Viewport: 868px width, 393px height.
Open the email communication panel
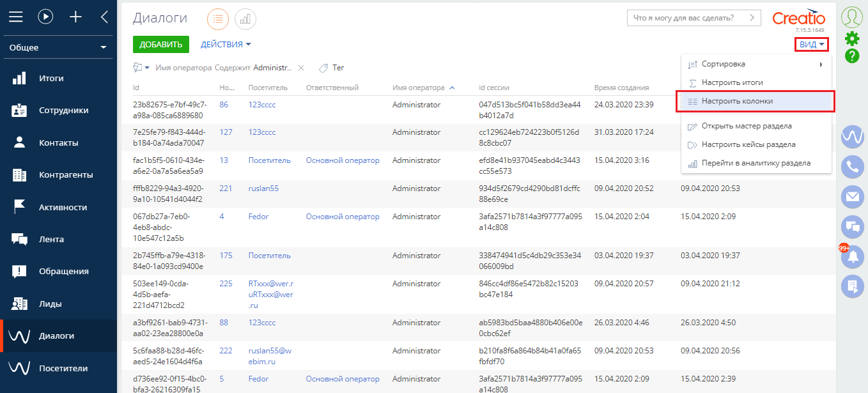(852, 197)
